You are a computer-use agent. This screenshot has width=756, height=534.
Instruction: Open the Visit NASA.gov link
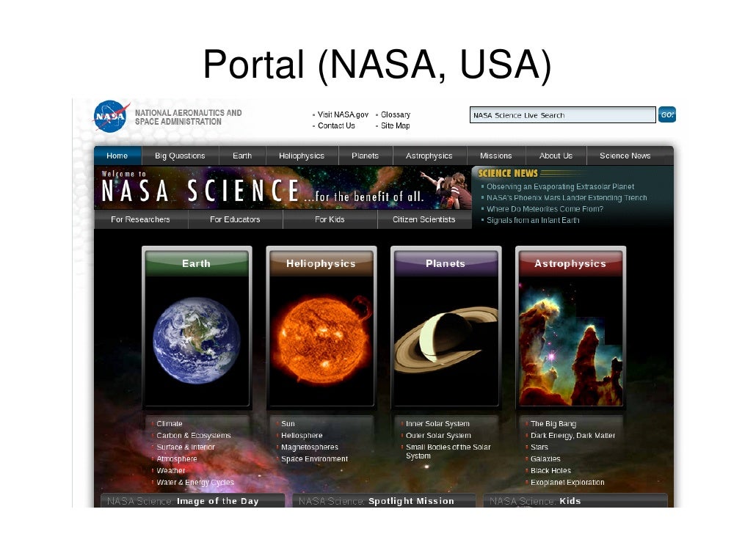click(x=343, y=114)
